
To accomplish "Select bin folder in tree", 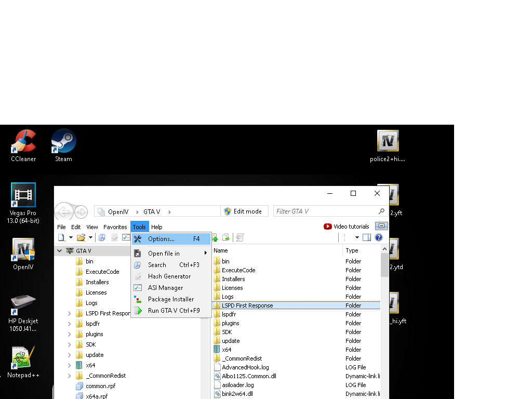I will (x=85, y=261).
